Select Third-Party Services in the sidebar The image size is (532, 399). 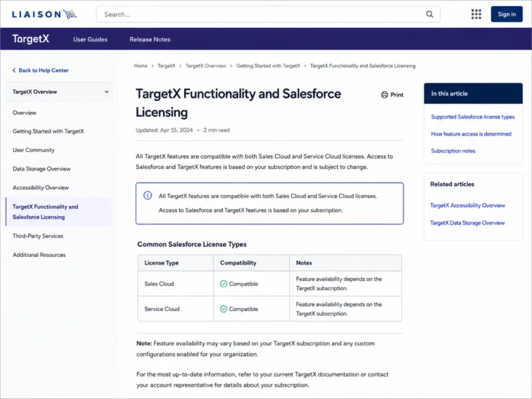(x=38, y=236)
